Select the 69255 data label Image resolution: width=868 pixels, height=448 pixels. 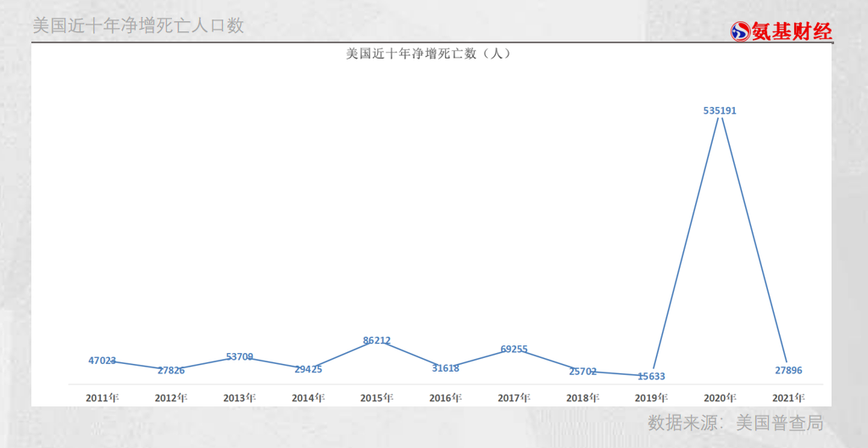[515, 350]
